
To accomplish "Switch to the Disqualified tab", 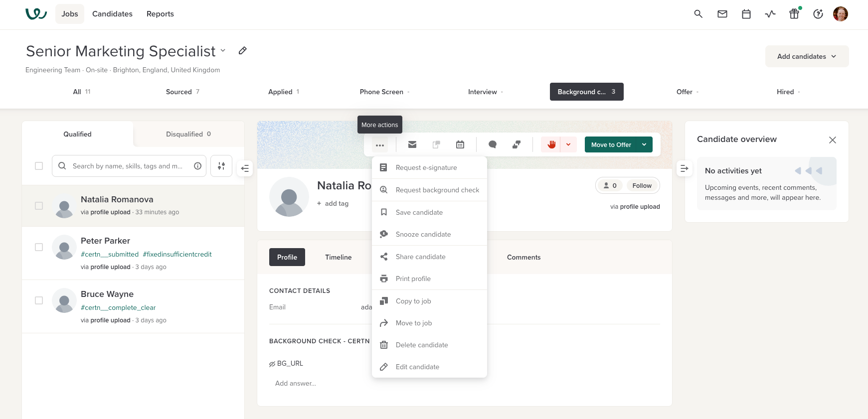I will 188,134.
